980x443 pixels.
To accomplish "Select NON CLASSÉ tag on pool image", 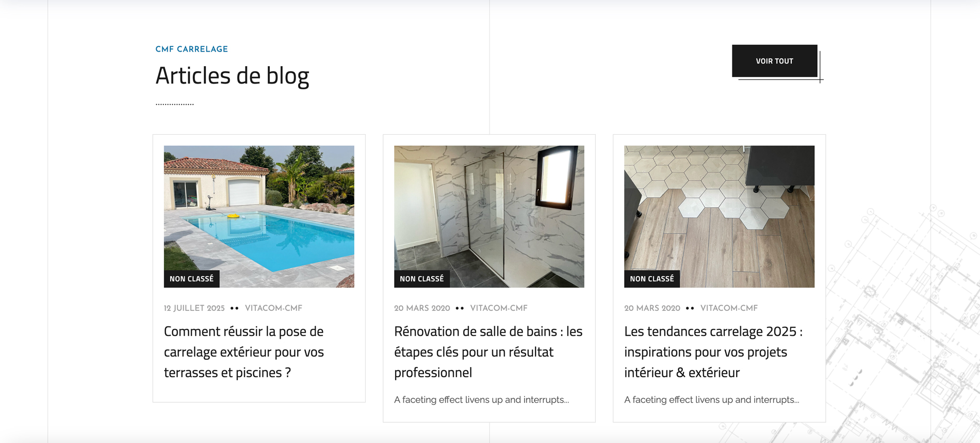I will pyautogui.click(x=191, y=279).
